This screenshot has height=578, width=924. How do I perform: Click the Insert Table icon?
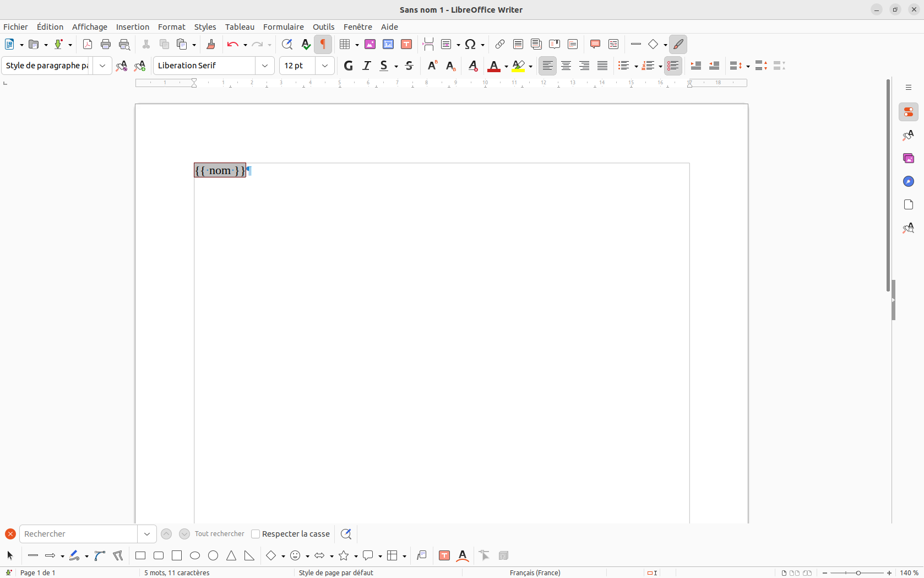tap(345, 44)
